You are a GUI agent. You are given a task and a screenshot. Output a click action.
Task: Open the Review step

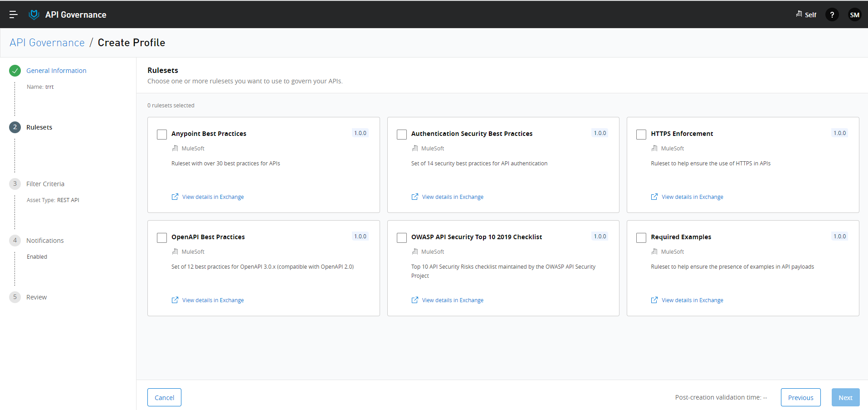[36, 297]
